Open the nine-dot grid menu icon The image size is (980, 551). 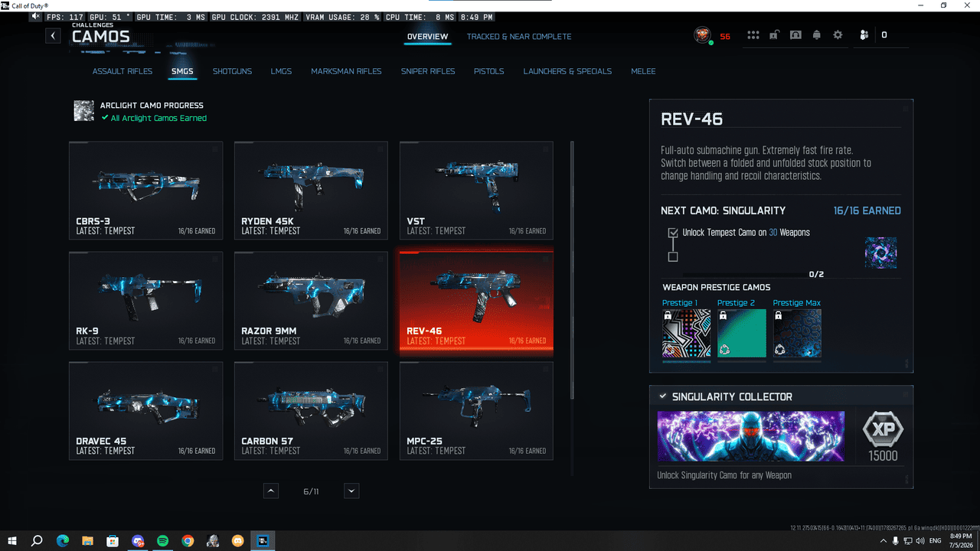coord(753,35)
